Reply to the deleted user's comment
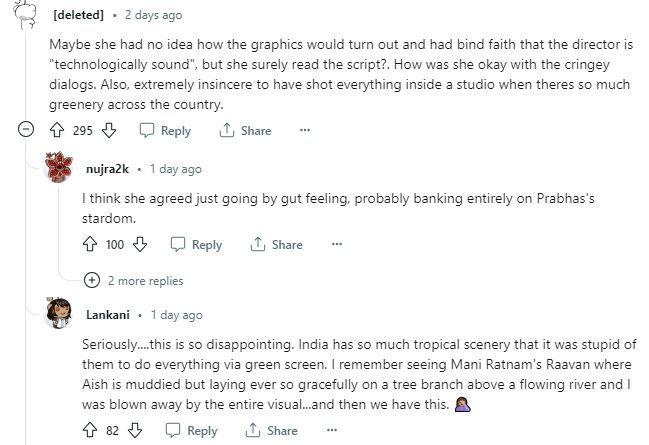 pyautogui.click(x=165, y=130)
